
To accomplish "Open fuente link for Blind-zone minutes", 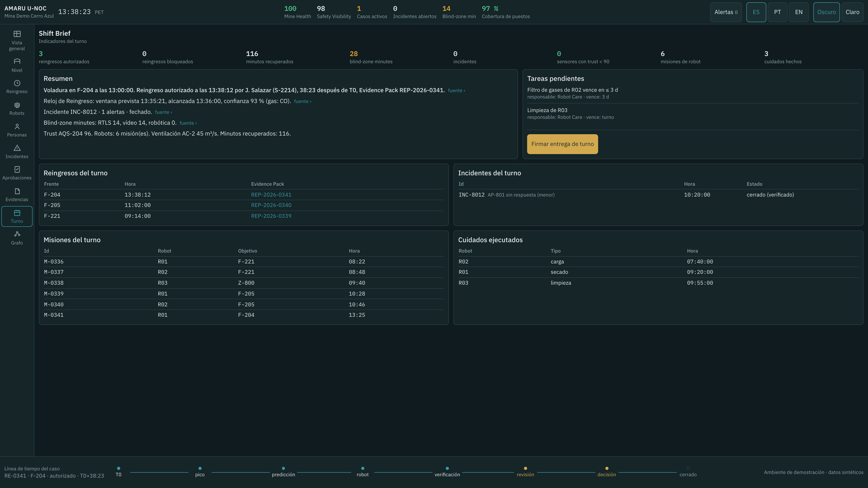I will click(x=188, y=123).
